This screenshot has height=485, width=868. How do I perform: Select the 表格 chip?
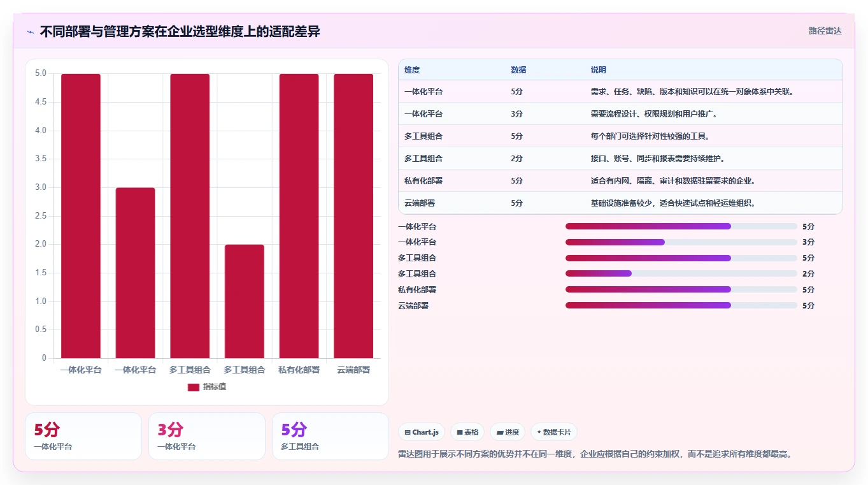[467, 432]
